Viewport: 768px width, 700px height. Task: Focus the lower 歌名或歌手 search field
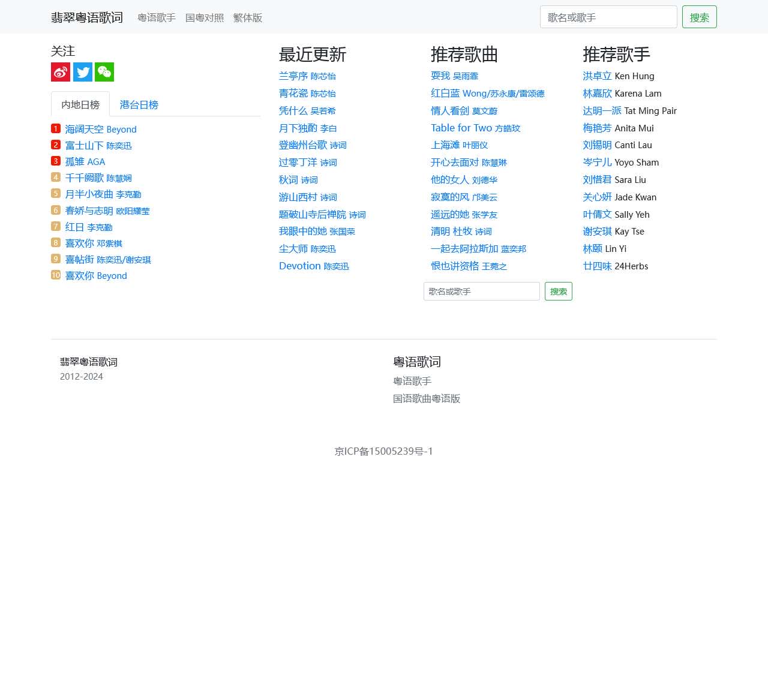(482, 292)
